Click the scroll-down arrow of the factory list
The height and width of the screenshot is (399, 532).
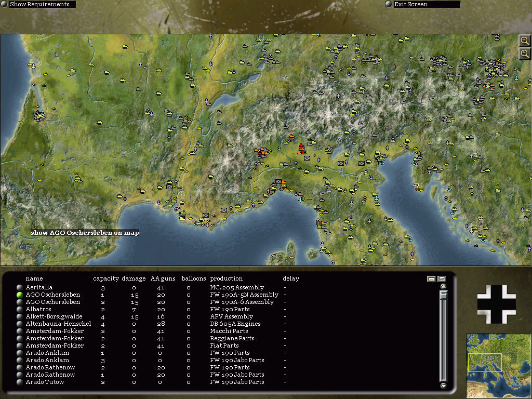(x=443, y=385)
